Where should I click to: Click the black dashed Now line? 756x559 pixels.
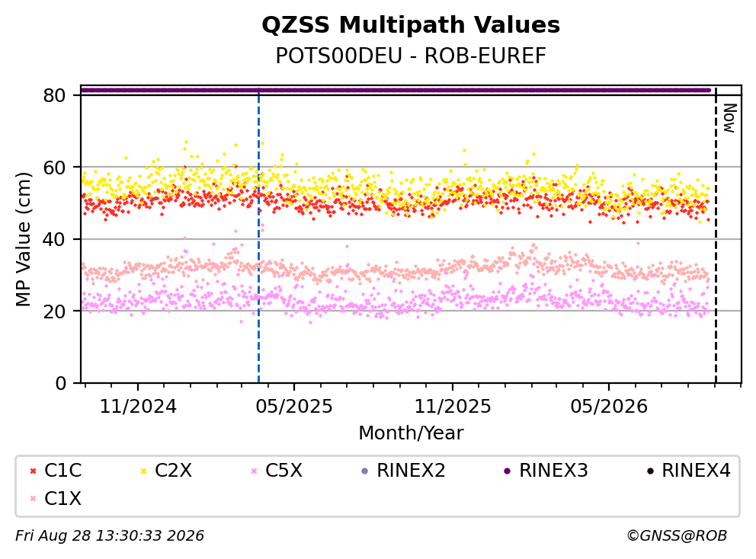[716, 236]
